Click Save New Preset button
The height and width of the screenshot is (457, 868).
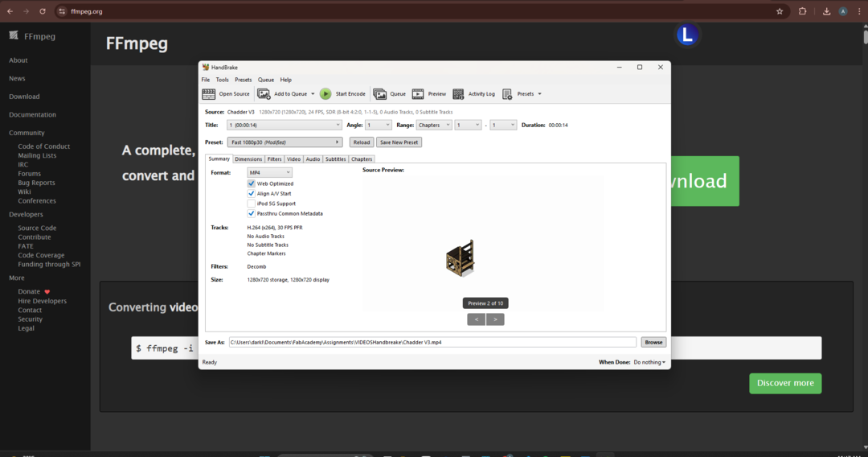pos(399,142)
